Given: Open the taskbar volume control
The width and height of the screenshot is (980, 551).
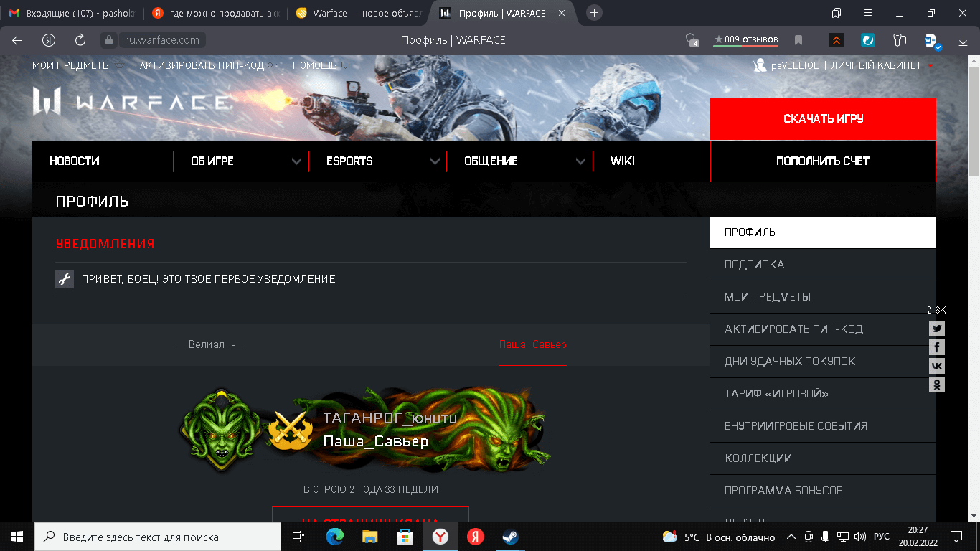Looking at the screenshot, I should [x=860, y=537].
